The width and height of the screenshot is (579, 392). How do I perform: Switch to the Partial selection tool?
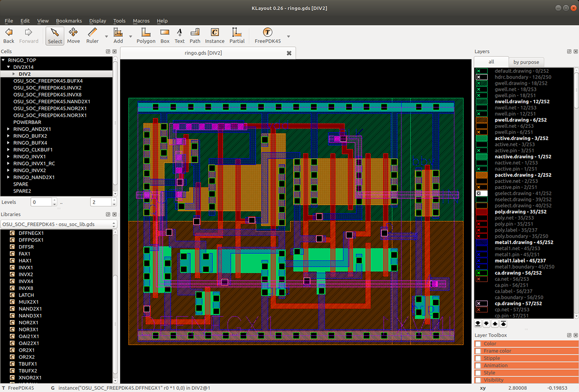237,35
